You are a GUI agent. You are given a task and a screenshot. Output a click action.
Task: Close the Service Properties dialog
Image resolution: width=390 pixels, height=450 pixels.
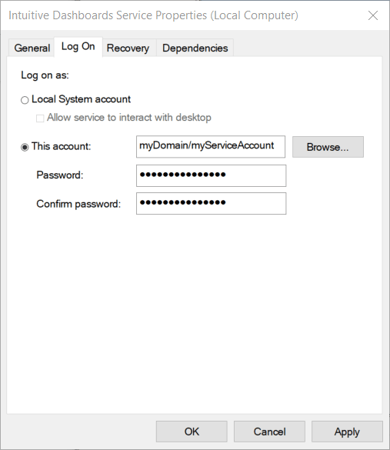[x=373, y=15]
